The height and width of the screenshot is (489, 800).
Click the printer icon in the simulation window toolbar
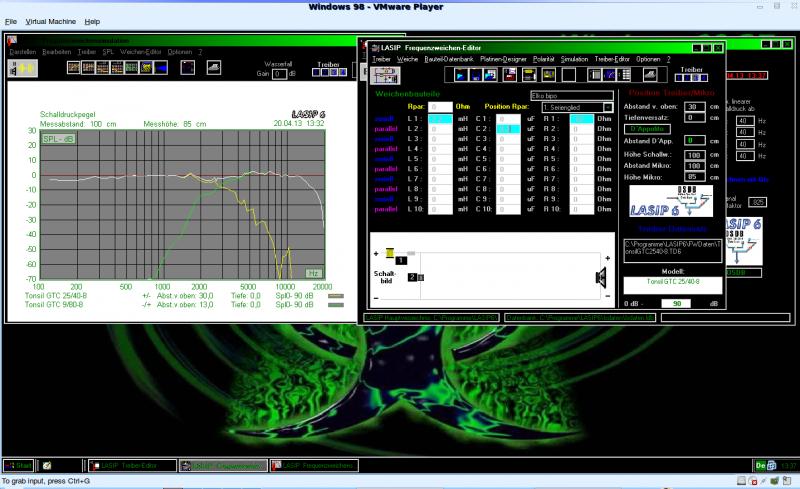pos(214,67)
